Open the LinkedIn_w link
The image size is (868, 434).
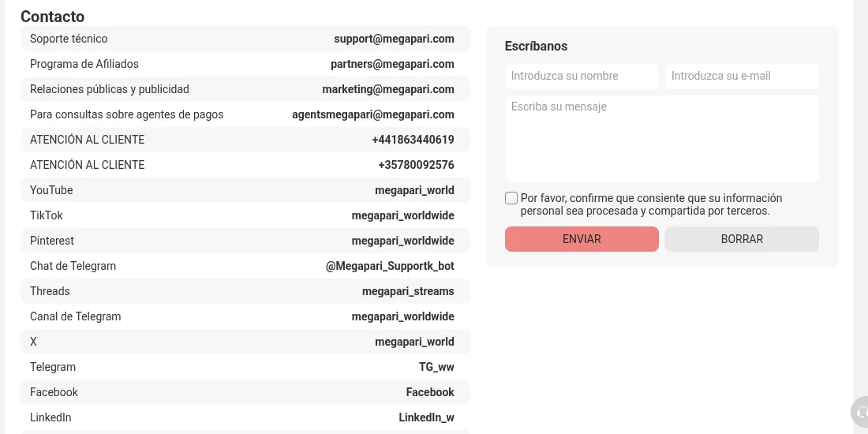(426, 417)
